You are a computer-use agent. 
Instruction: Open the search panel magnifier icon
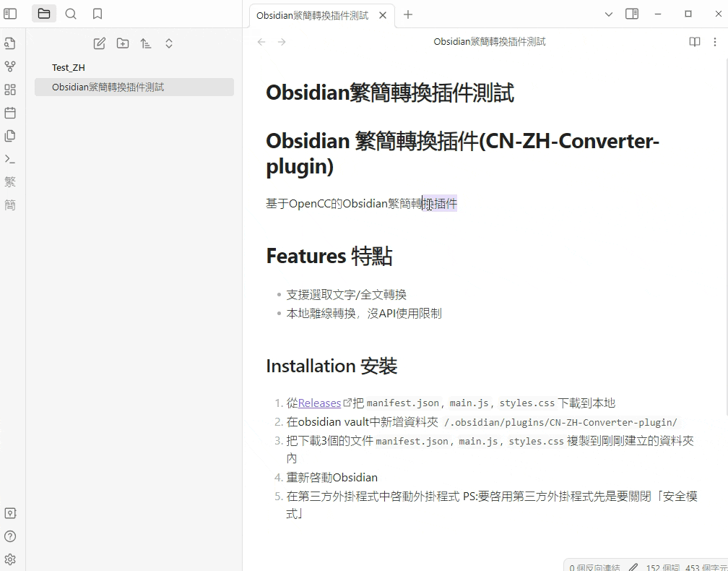(x=71, y=14)
